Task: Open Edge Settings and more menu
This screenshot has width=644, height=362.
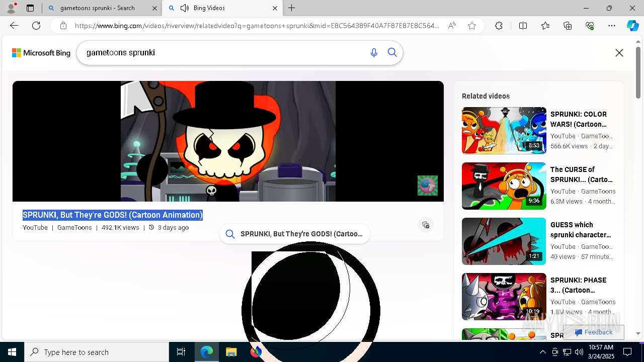Action: 612,26
